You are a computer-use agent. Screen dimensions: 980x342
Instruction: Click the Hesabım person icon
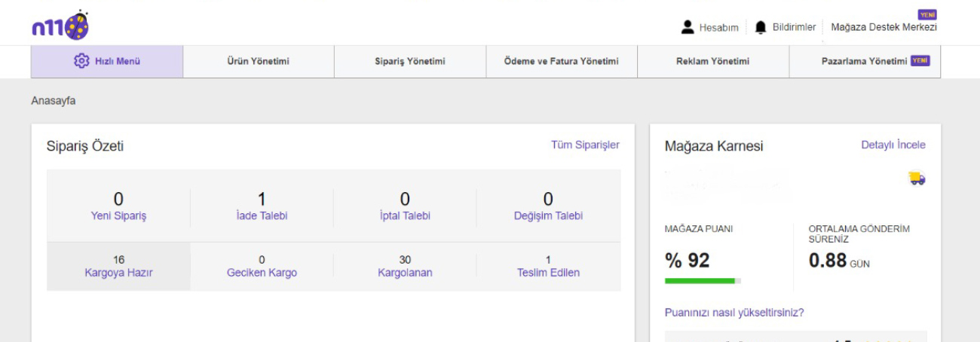tap(688, 27)
